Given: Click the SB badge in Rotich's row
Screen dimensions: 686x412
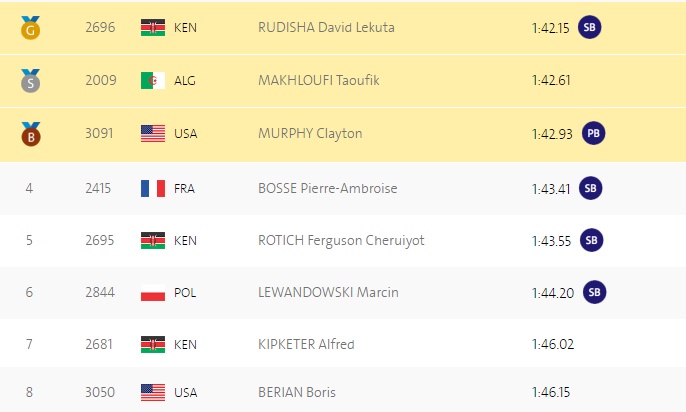Looking at the screenshot, I should pos(592,240).
